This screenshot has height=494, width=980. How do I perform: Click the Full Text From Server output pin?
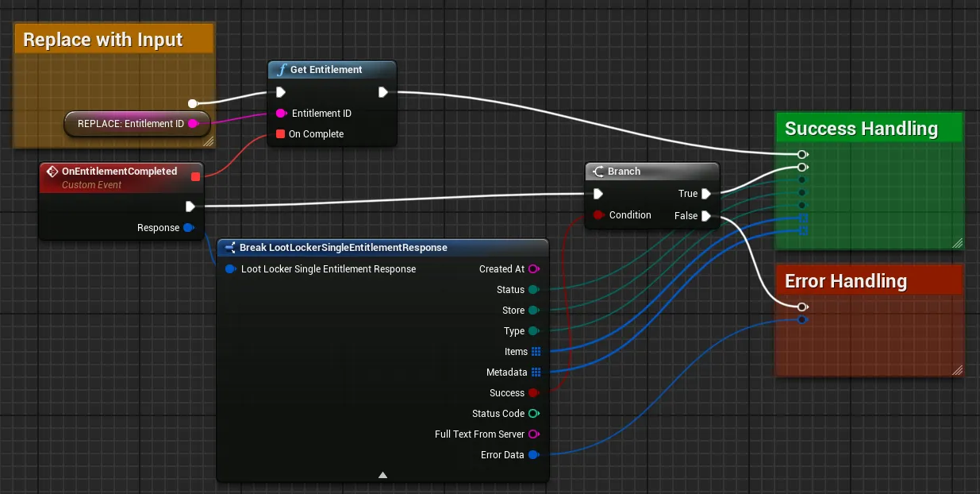coord(534,434)
